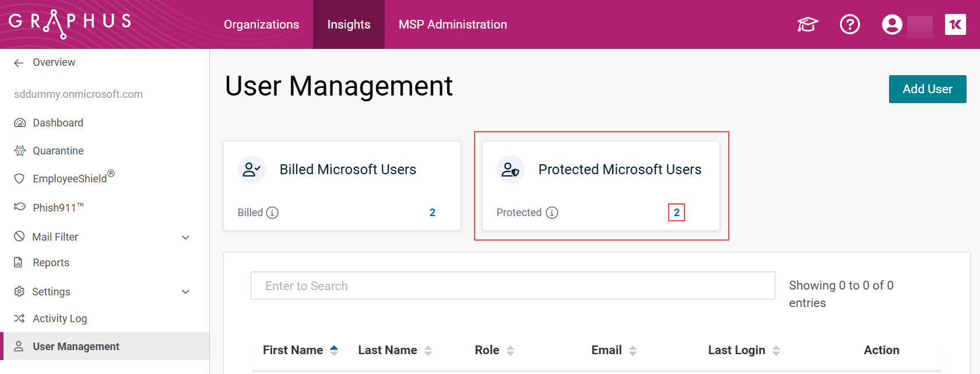
Task: Sort table by Role arrows
Action: click(511, 350)
